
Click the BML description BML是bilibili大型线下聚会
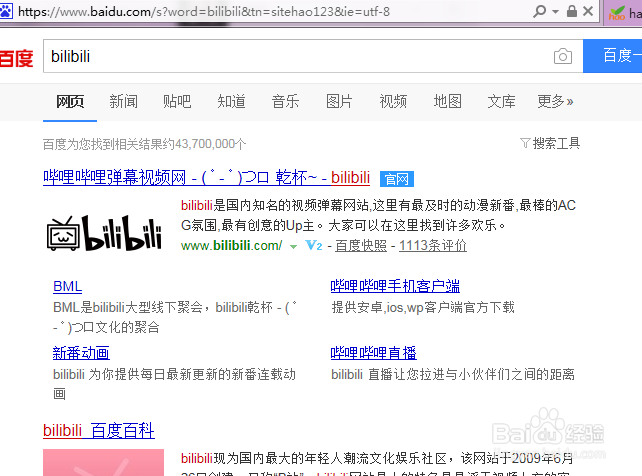pos(128,307)
